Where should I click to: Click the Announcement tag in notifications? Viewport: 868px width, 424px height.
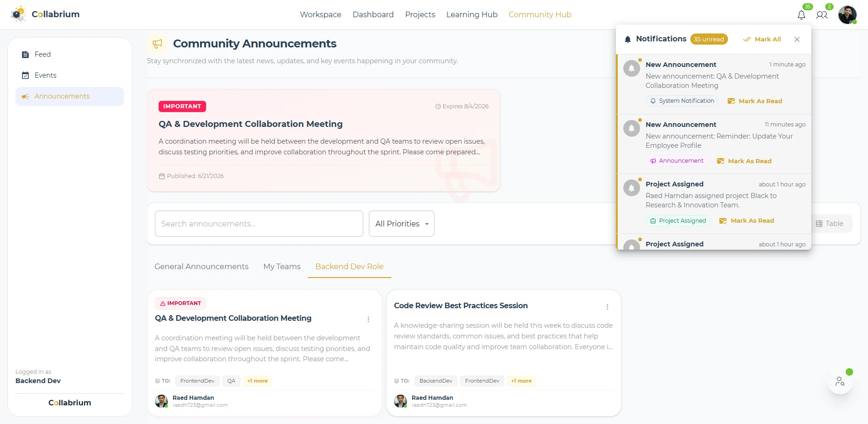coord(677,161)
